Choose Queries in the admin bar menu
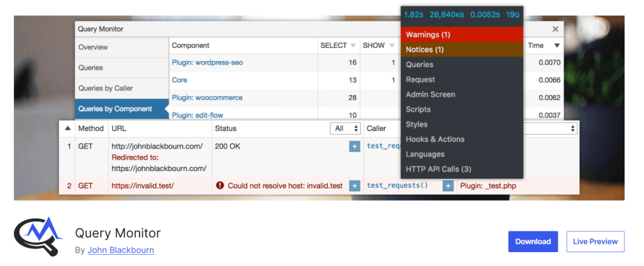Viewport: 644px width, 266px height. coord(462,64)
